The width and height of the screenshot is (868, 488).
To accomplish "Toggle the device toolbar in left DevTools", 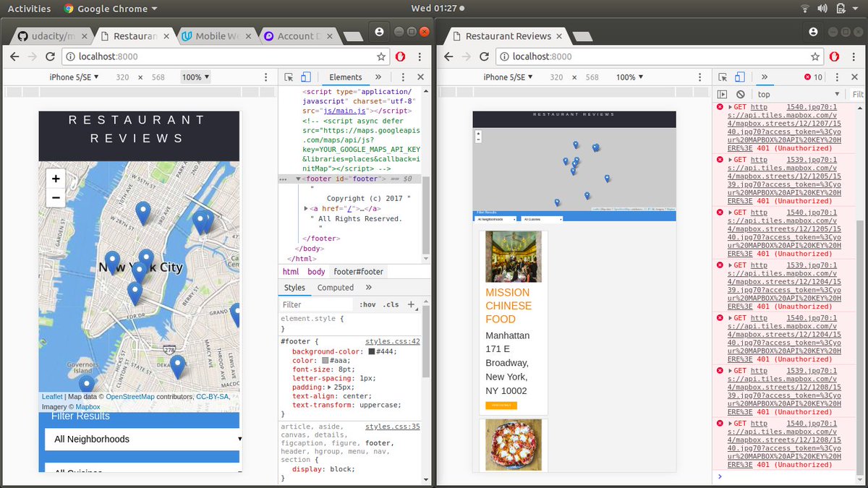I will (x=305, y=77).
